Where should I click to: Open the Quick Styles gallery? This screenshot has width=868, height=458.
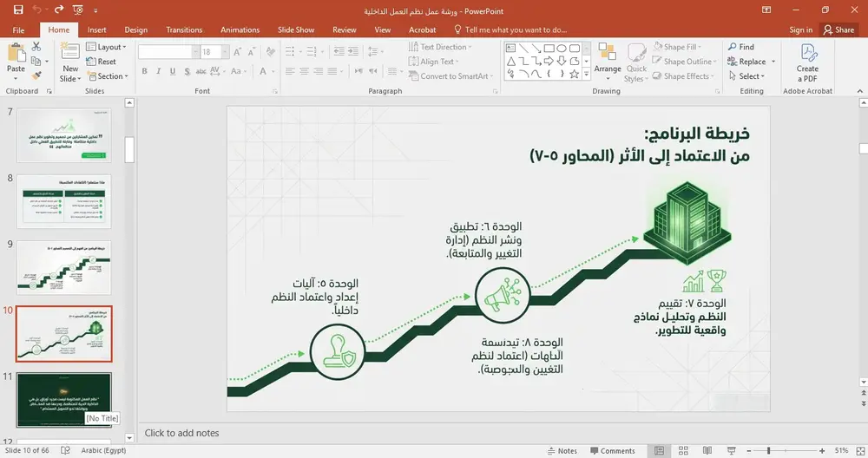click(x=636, y=62)
